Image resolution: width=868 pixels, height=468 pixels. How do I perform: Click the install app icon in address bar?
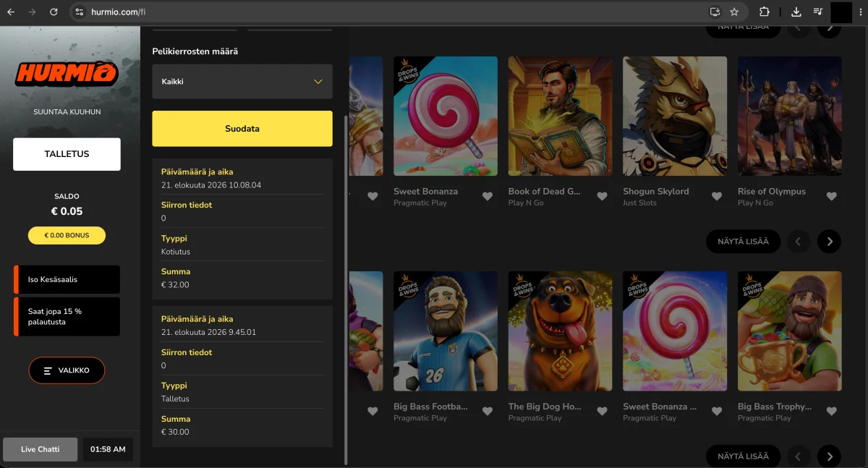(x=715, y=12)
